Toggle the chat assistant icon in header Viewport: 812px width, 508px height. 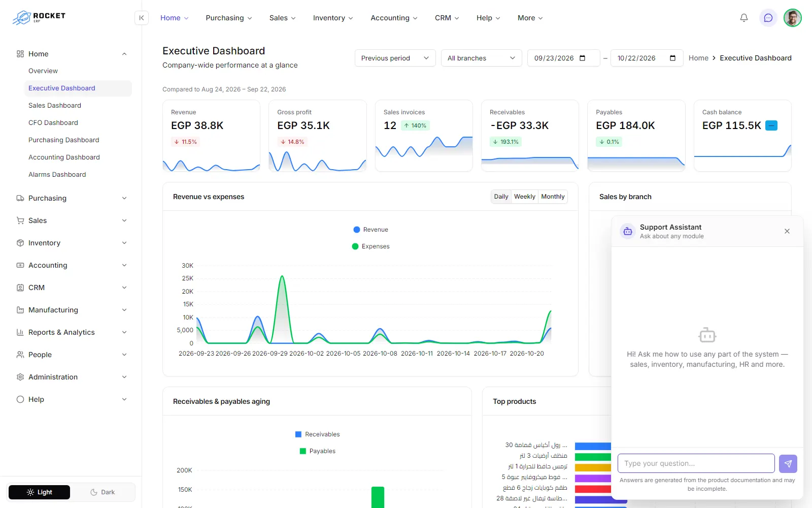coord(768,18)
